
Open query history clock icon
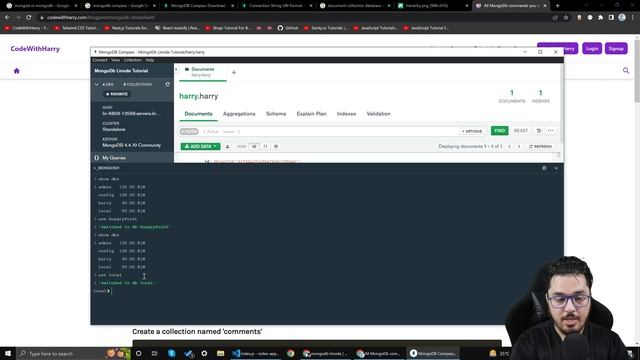click(538, 131)
